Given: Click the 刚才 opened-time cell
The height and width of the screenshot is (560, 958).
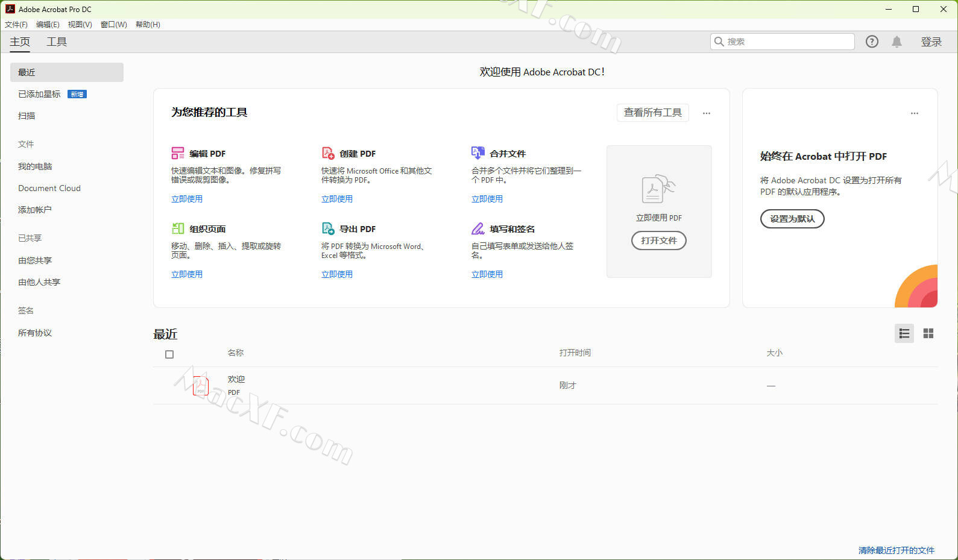Looking at the screenshot, I should pos(568,385).
